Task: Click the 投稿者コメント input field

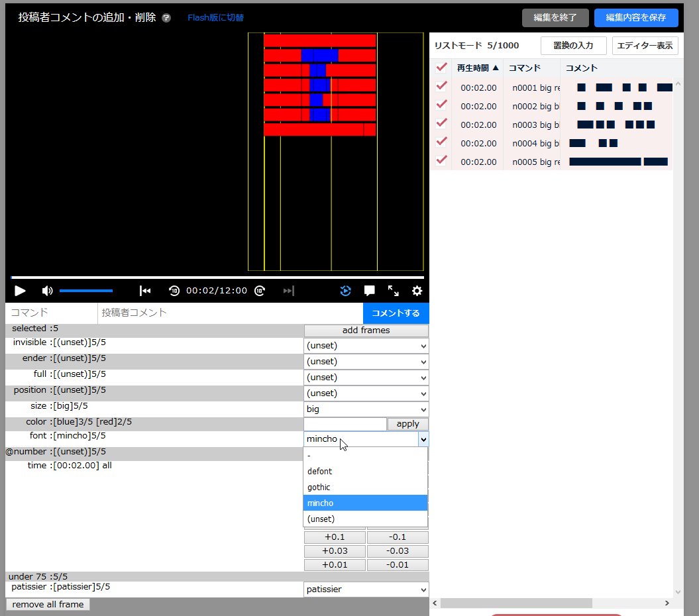Action: 230,313
